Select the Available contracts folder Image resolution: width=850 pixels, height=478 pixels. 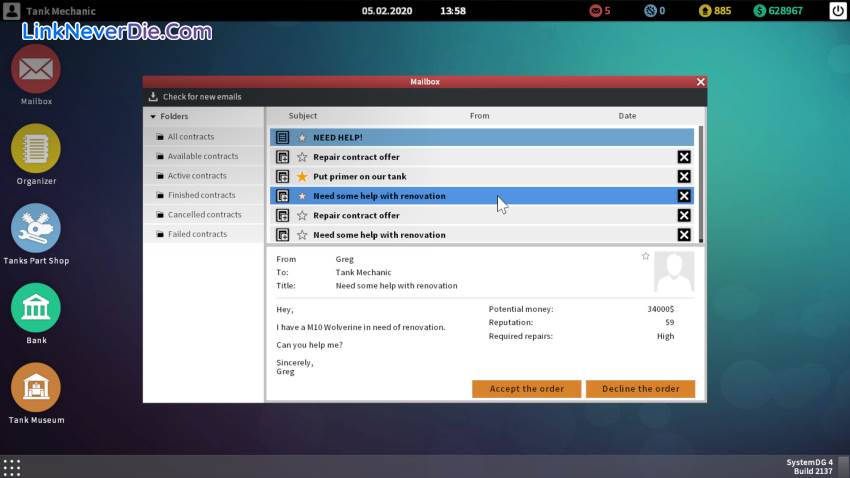(203, 156)
